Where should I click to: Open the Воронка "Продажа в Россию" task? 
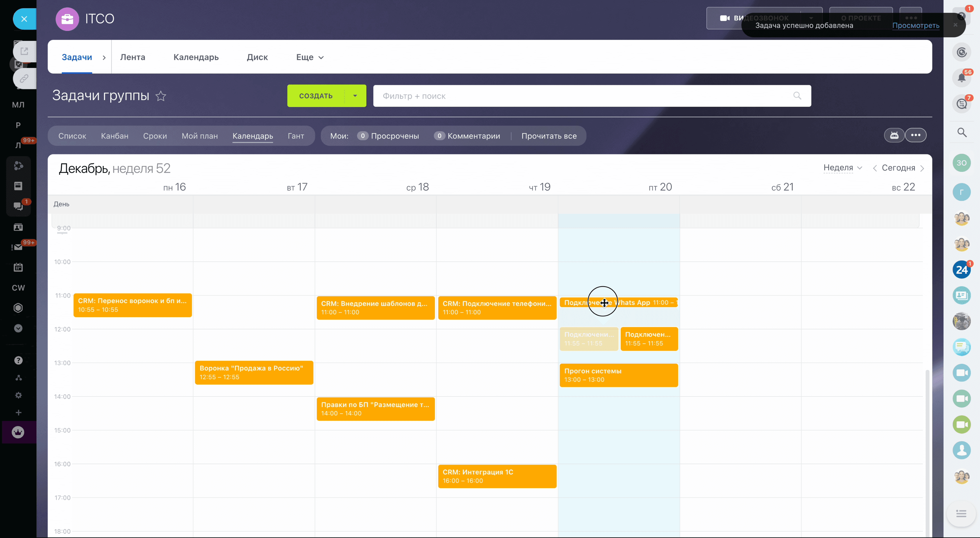coord(254,373)
